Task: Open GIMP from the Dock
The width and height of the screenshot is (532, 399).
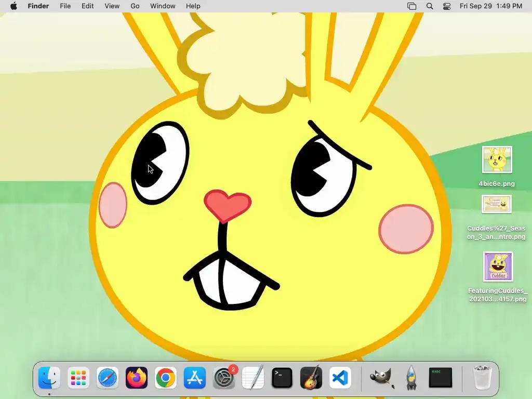Action: [382, 378]
